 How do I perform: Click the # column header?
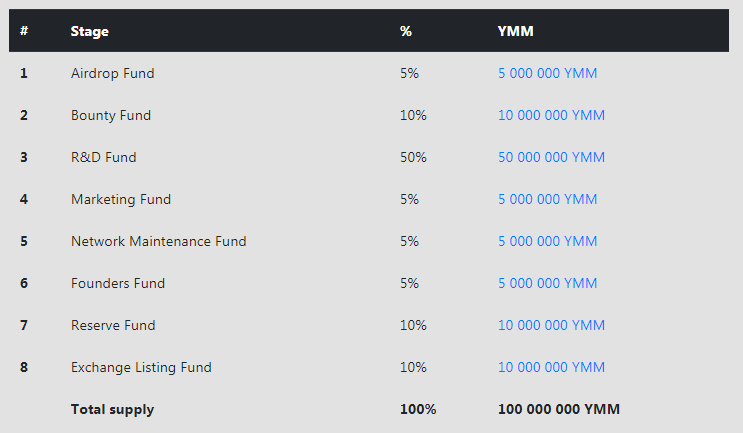pos(24,31)
